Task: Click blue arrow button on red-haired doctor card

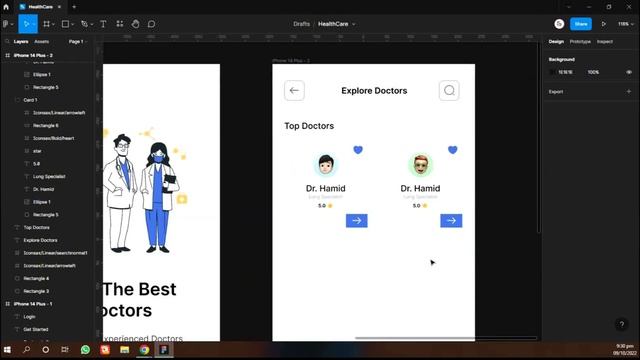Action: point(451,221)
